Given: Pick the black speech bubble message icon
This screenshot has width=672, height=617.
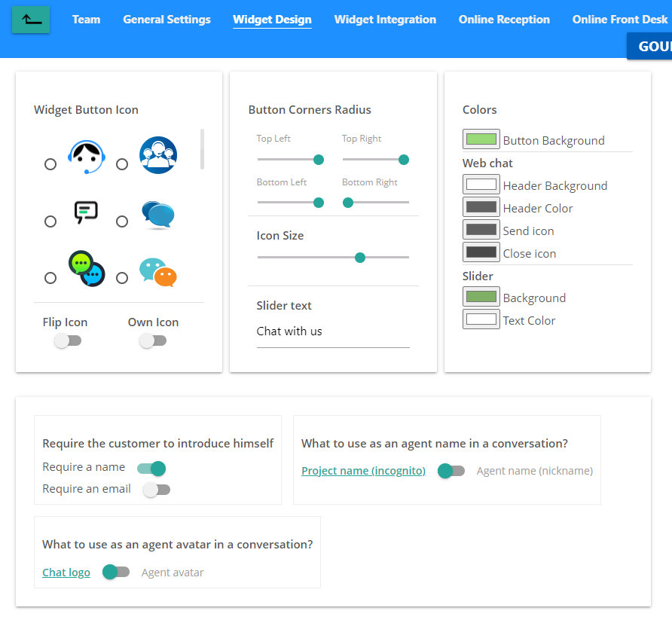Looking at the screenshot, I should coord(50,221).
